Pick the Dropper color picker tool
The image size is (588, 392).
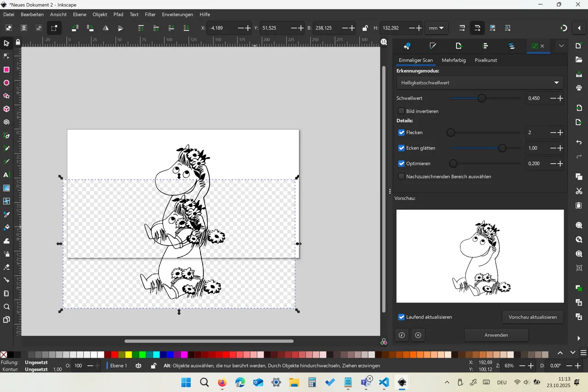click(x=6, y=215)
